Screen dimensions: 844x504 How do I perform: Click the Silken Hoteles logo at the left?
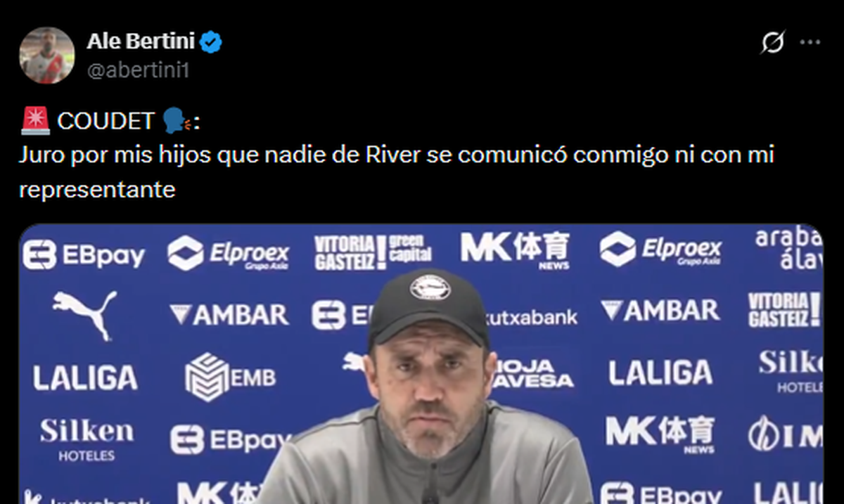(87, 440)
